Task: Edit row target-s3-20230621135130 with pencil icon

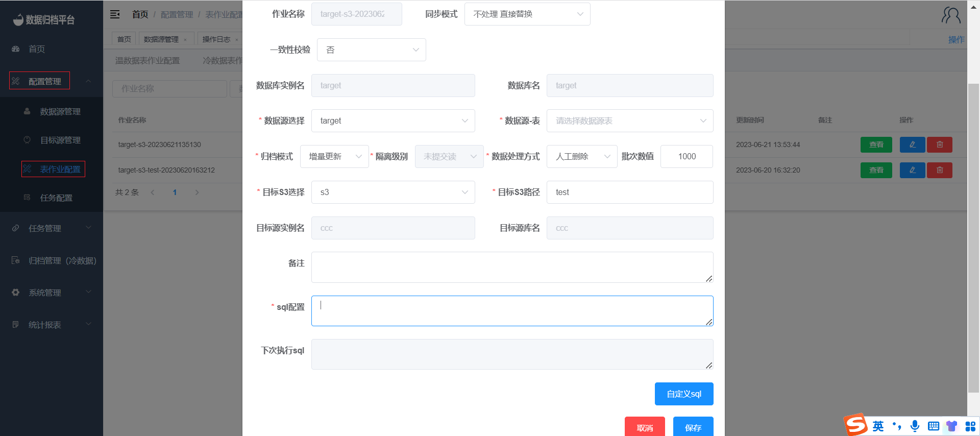Action: 913,144
